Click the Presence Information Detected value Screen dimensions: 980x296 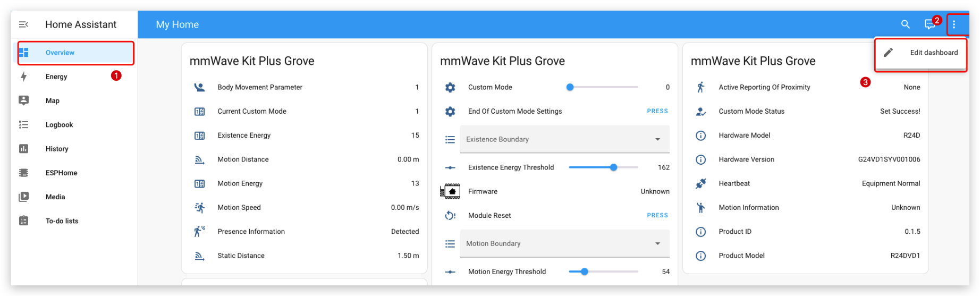[x=405, y=232]
